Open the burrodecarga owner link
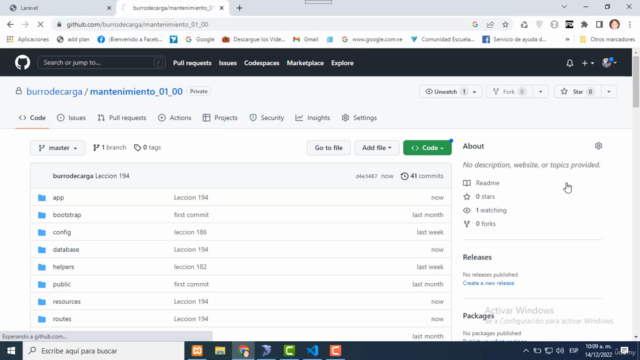Screen dimensions: 640x360 pyautogui.click(x=54, y=91)
